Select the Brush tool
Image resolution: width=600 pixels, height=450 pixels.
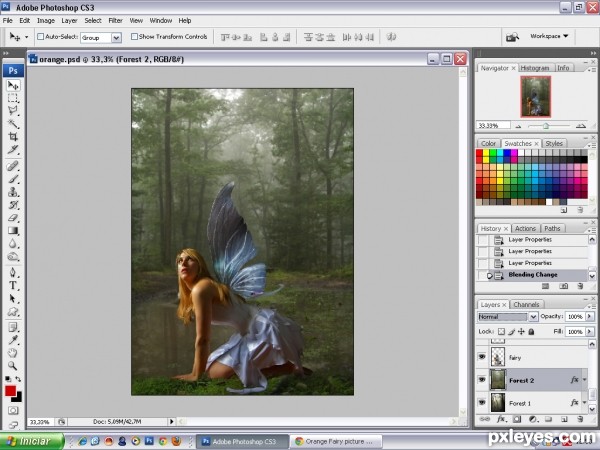pyautogui.click(x=13, y=179)
